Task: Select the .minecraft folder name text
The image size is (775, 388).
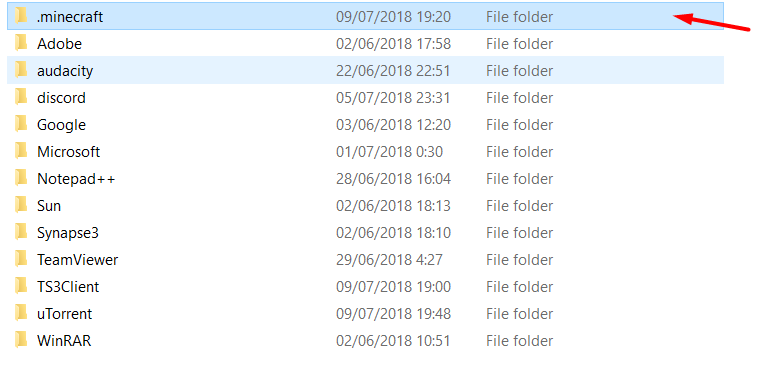Action: pyautogui.click(x=70, y=17)
